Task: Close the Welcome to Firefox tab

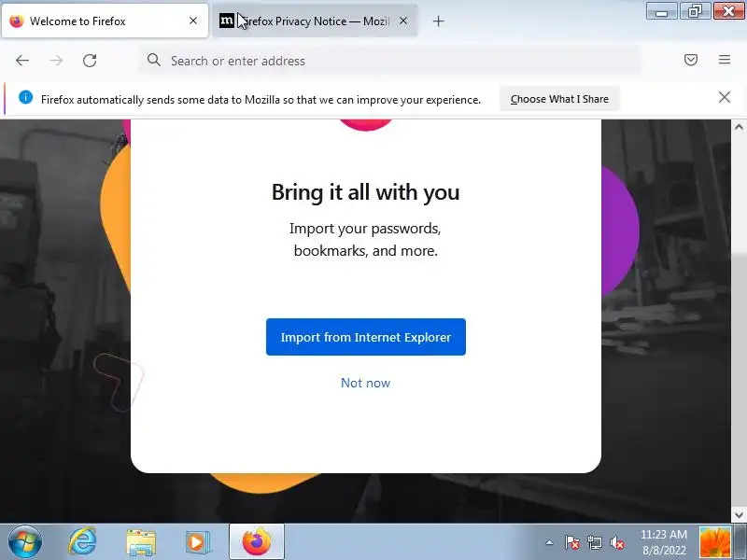Action: [193, 21]
